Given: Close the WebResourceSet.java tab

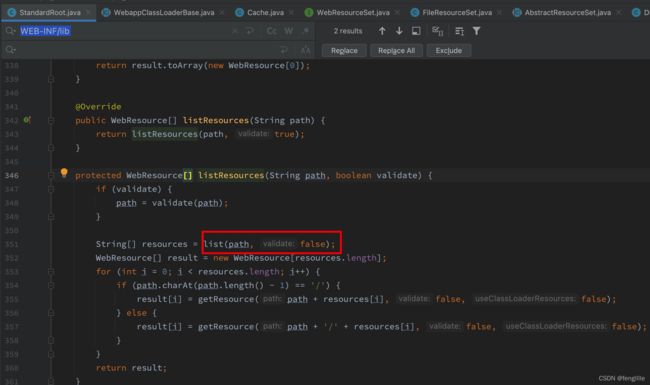Looking at the screenshot, I should pyautogui.click(x=397, y=12).
